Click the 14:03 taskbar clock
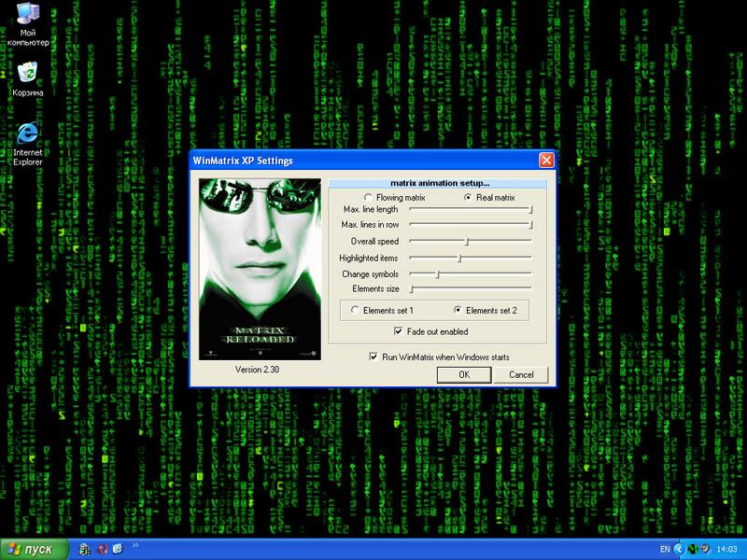This screenshot has height=560, width=747. point(726,549)
